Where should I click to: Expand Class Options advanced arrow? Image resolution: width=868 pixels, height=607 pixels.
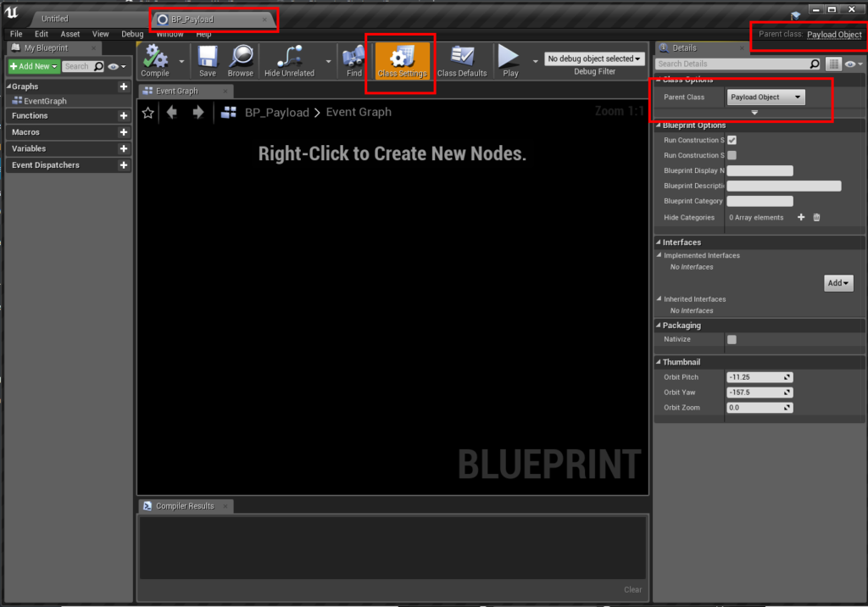pyautogui.click(x=754, y=113)
